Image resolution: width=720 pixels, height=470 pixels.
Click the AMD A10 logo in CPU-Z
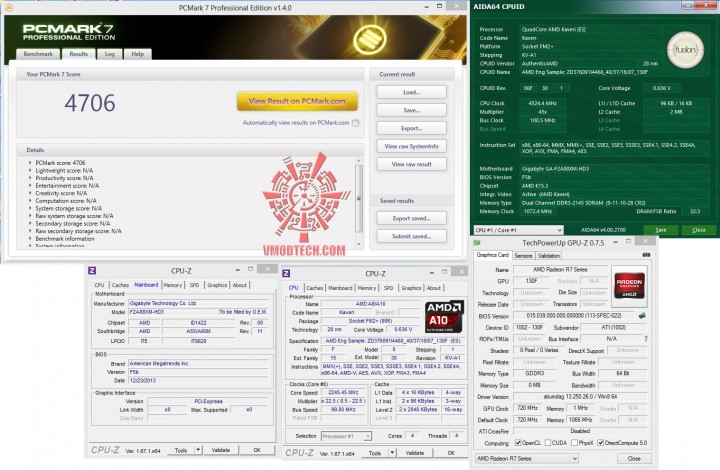coord(444,316)
